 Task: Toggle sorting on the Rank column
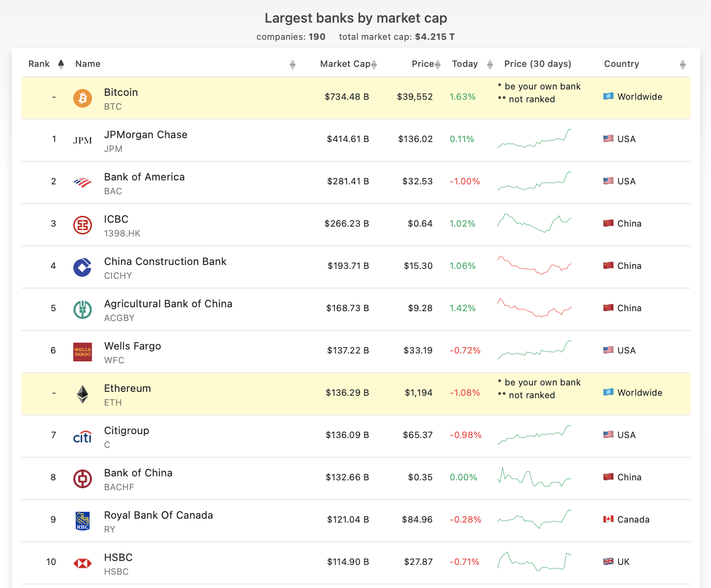(61, 63)
